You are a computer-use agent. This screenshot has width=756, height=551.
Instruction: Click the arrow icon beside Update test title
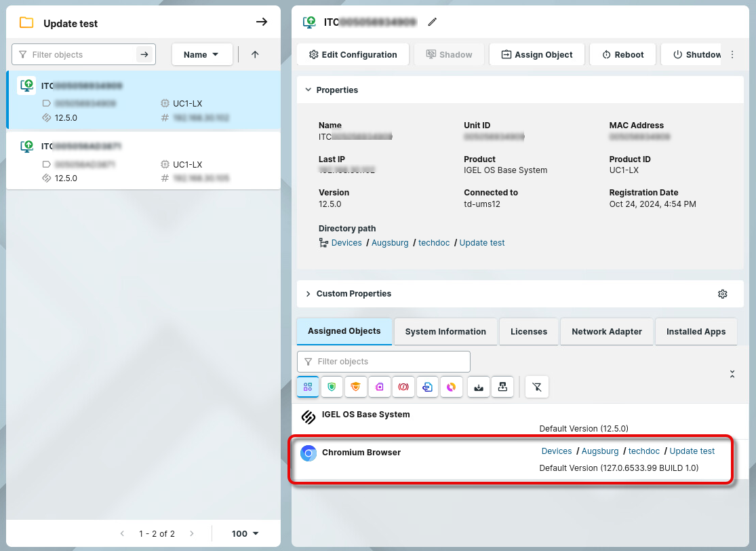coord(262,22)
